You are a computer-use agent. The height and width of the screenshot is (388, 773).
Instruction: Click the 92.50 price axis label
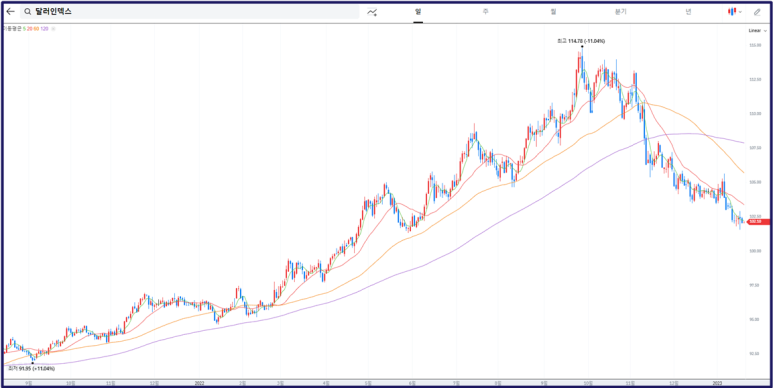[755, 353]
